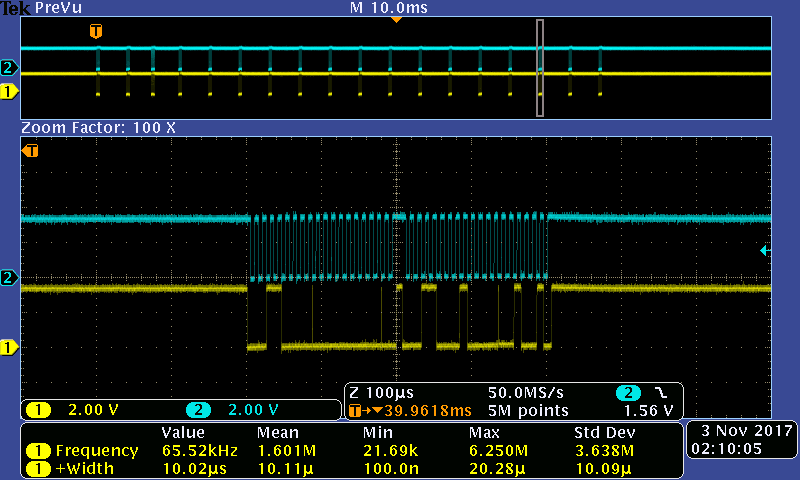Click the Mean column header

pyautogui.click(x=278, y=433)
